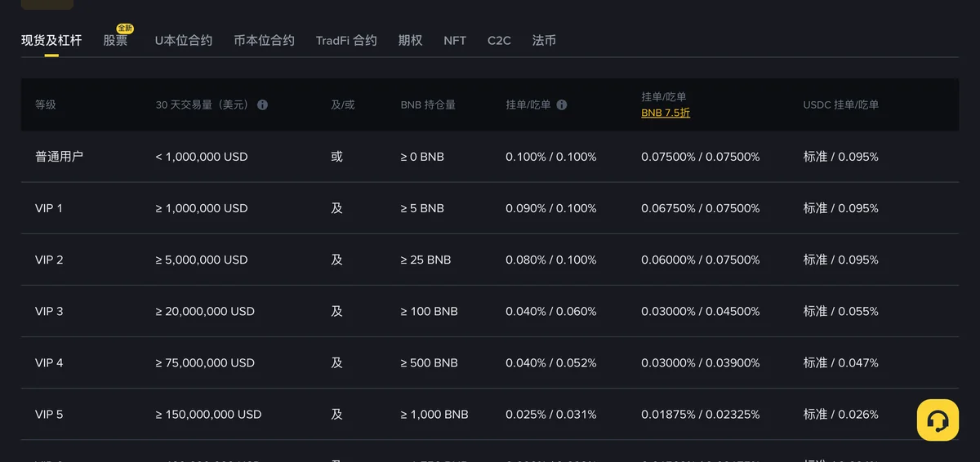Screen dimensions: 980x462
Task: Click the 0.090% / 0.100% fee cell
Action: pos(551,208)
